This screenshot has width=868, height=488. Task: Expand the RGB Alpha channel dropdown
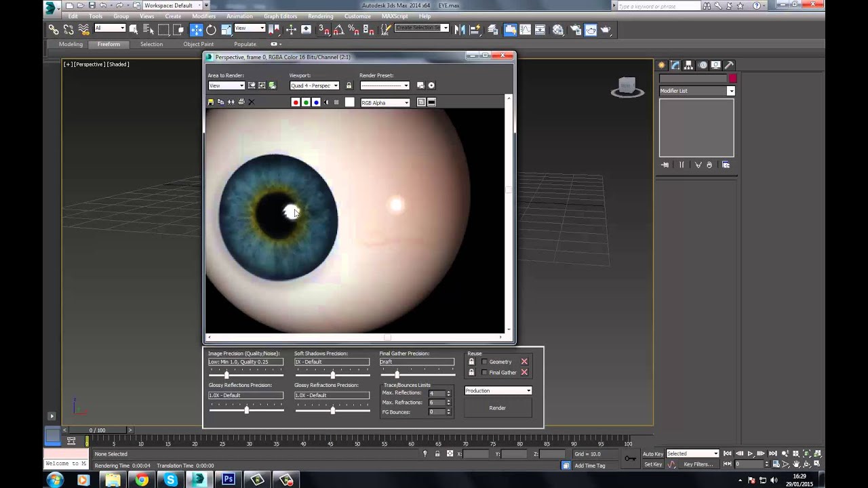[x=385, y=102]
